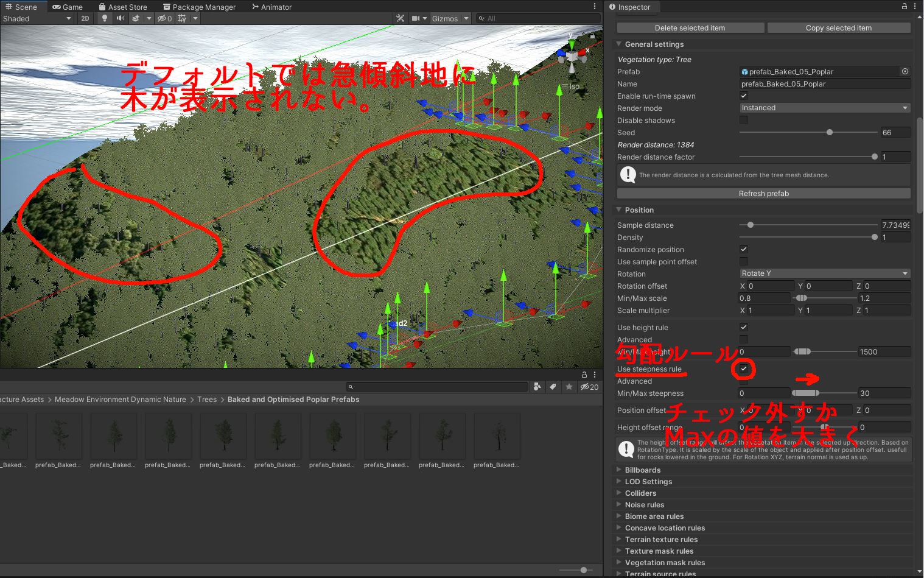Adjust Project thumbnail size slider
This screenshot has height=578, width=924.
583,570
